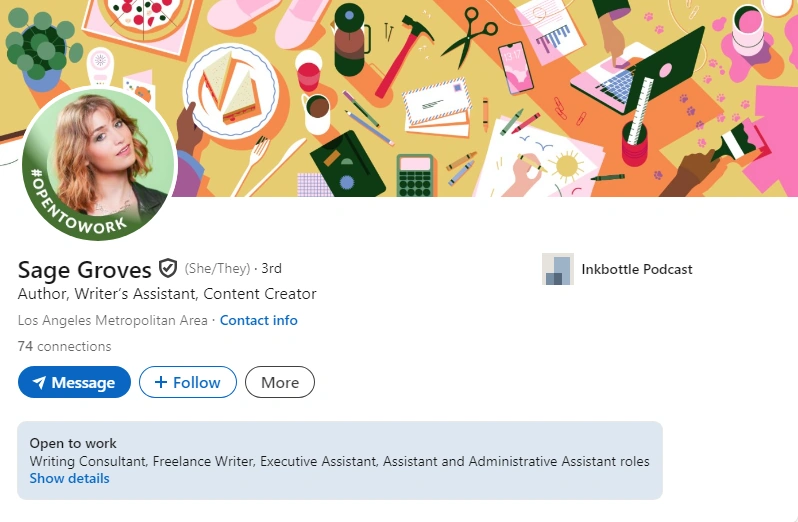Select the Sage Groves name heading
798x522 pixels.
[85, 269]
